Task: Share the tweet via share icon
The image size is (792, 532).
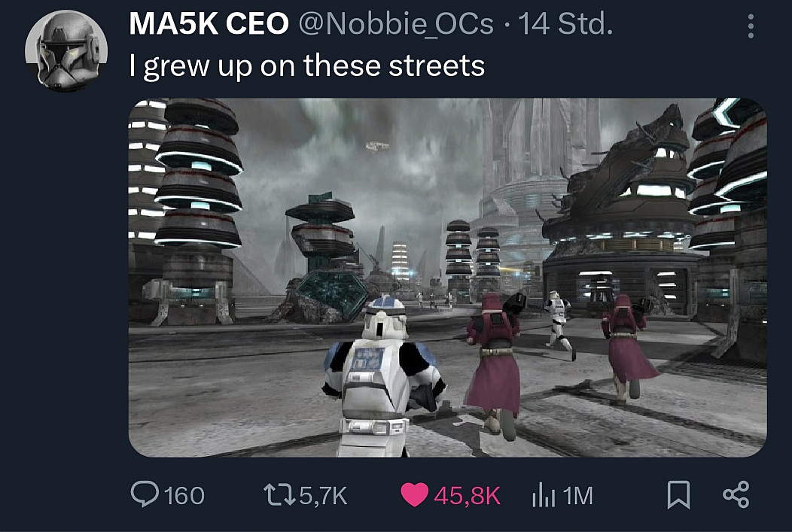Action: (x=736, y=494)
